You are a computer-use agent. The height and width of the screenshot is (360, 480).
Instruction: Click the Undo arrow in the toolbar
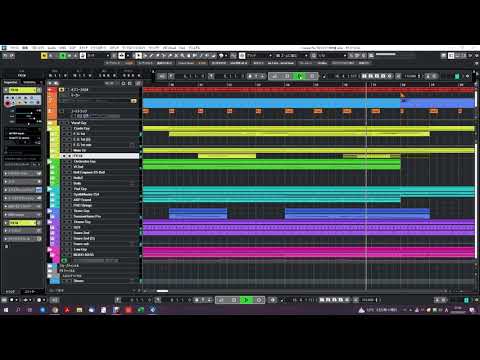coord(5,56)
